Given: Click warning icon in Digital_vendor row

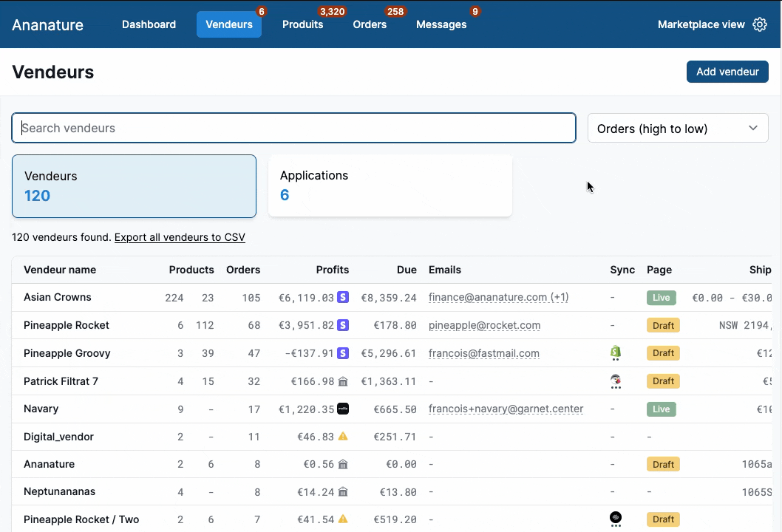Looking at the screenshot, I should click(343, 436).
